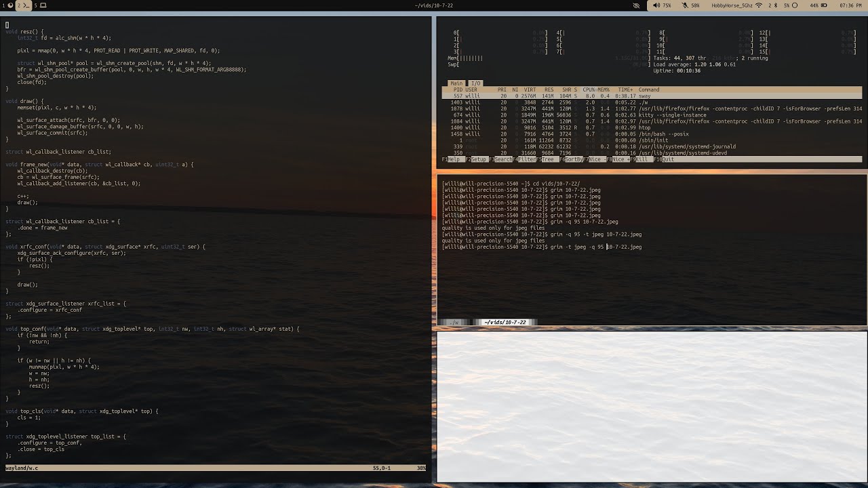Click the void draw() function line
The height and width of the screenshot is (488, 868).
24,101
